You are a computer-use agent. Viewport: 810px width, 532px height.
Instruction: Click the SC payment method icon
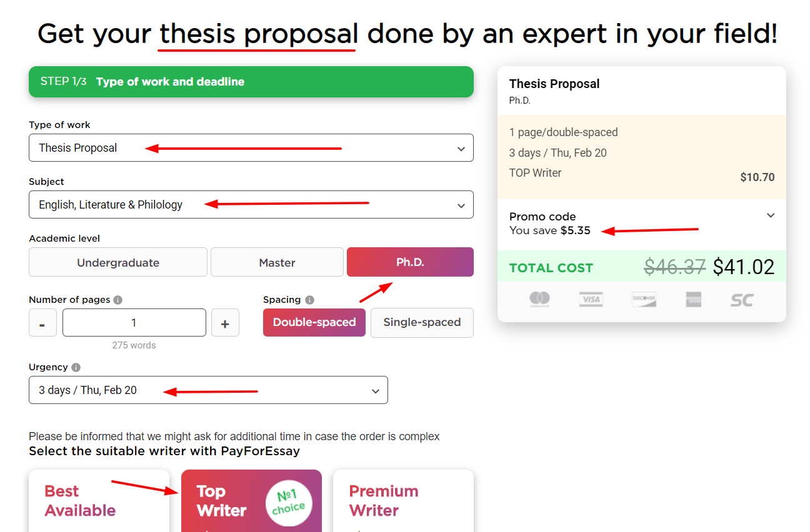coord(741,300)
